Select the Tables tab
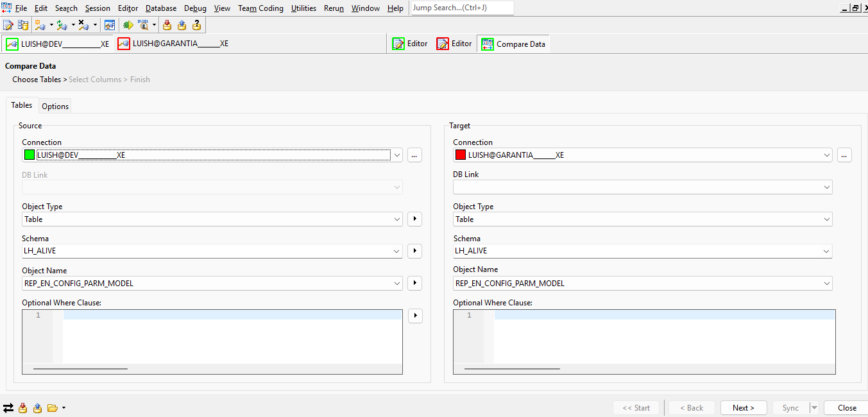 (x=22, y=105)
